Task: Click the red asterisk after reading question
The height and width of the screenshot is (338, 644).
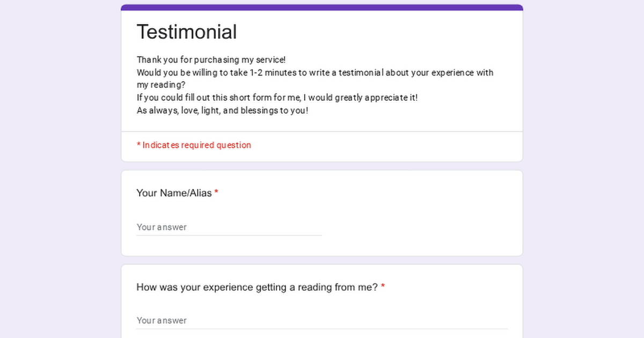Action: coord(383,287)
